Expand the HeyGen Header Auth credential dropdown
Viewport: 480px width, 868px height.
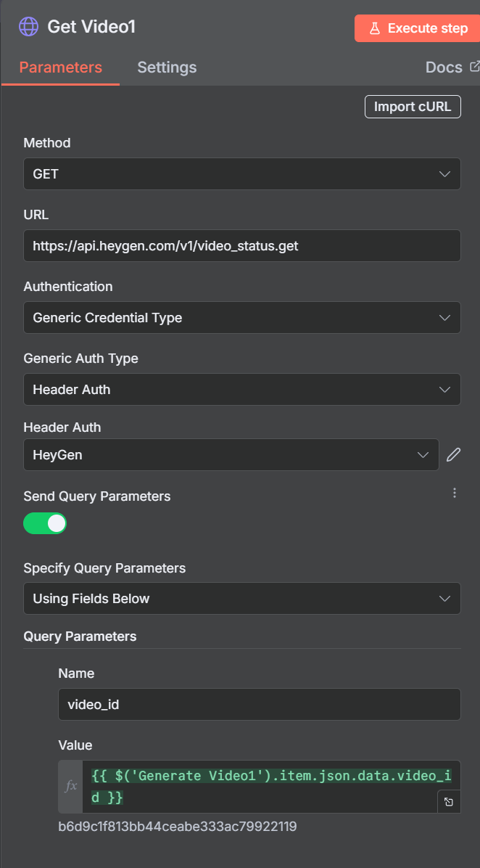tap(231, 455)
